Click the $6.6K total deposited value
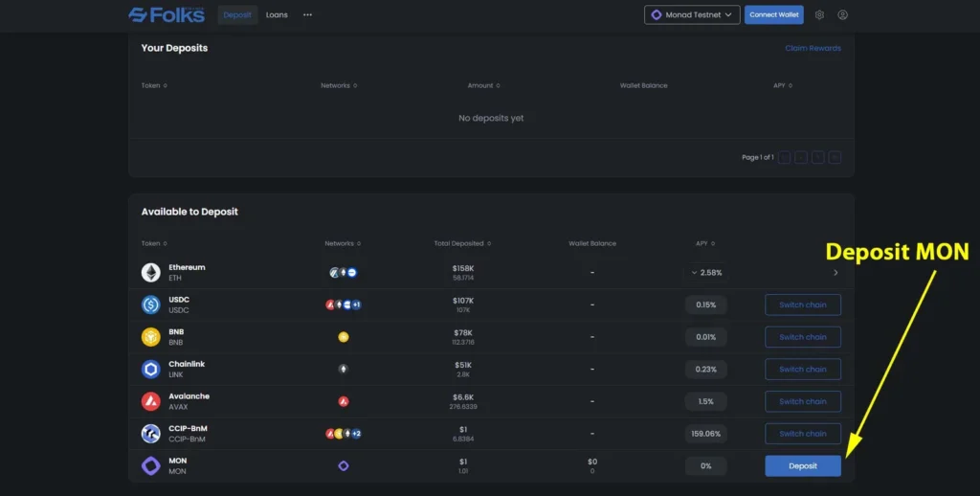Screen dimensions: 980x496 [x=463, y=397]
